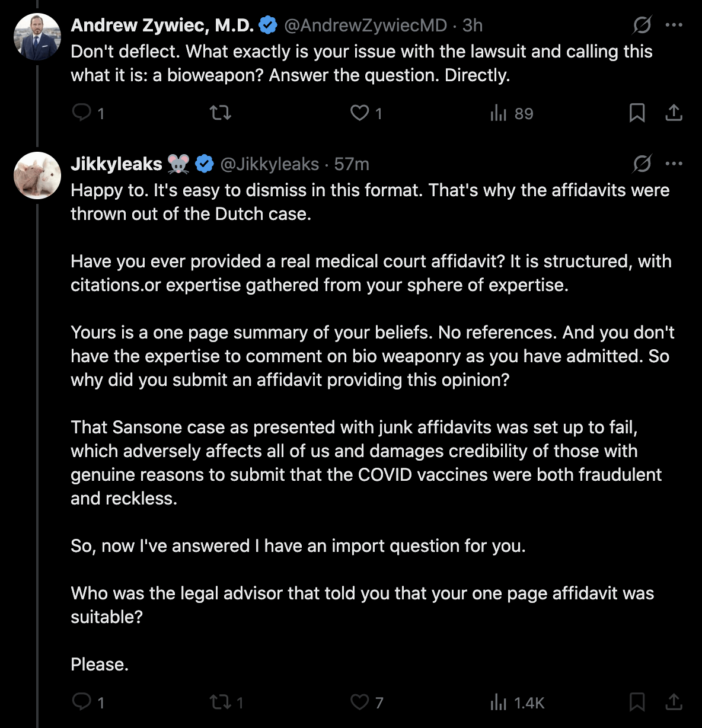Reply to Andrew Zywiec's tweet
The image size is (702, 728).
pyautogui.click(x=81, y=113)
